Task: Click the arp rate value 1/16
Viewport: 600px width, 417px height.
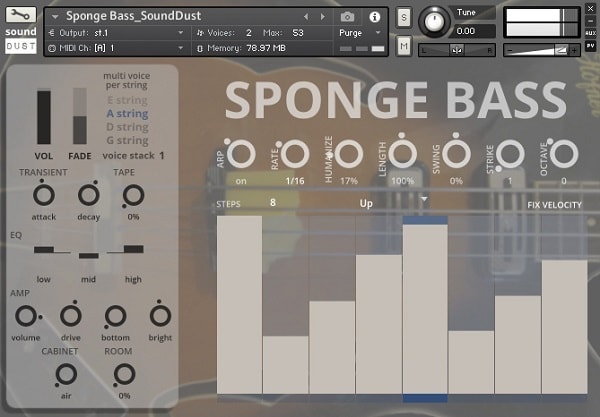Action: pos(295,181)
